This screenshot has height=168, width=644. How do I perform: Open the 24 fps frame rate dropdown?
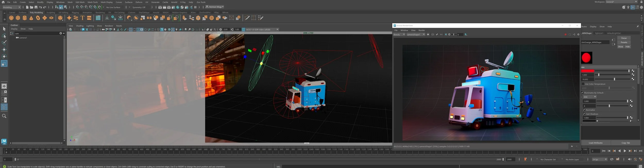click(x=599, y=160)
